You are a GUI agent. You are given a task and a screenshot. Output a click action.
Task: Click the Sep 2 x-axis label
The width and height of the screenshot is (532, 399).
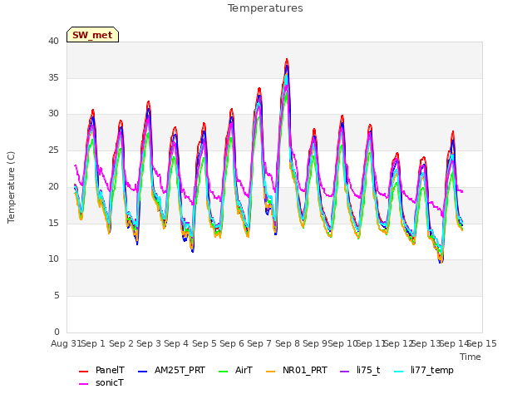[x=121, y=343]
